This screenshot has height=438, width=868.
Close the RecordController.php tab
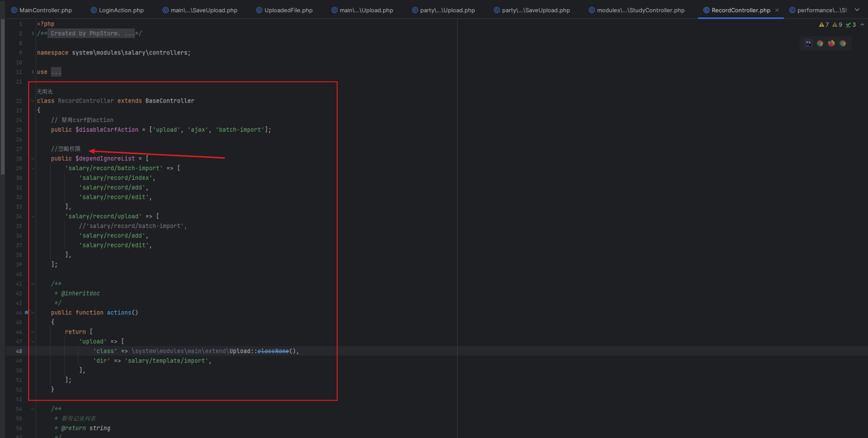tap(777, 10)
